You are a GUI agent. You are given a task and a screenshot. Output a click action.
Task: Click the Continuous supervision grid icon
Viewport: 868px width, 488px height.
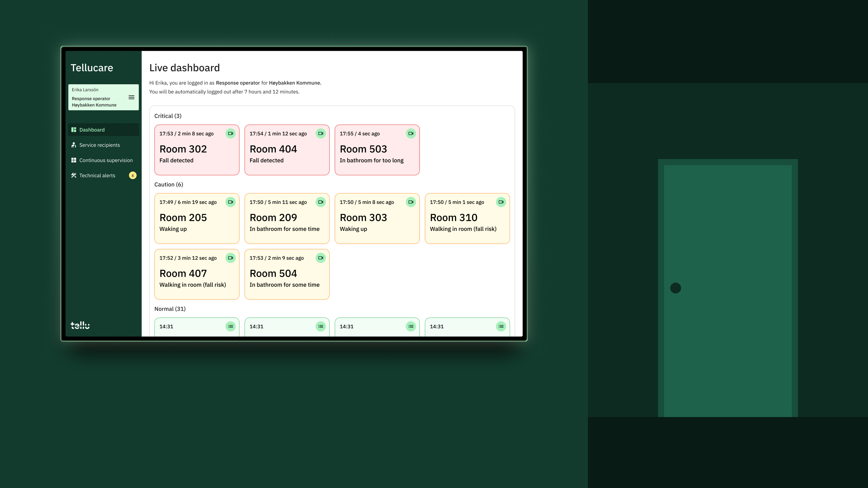click(74, 160)
